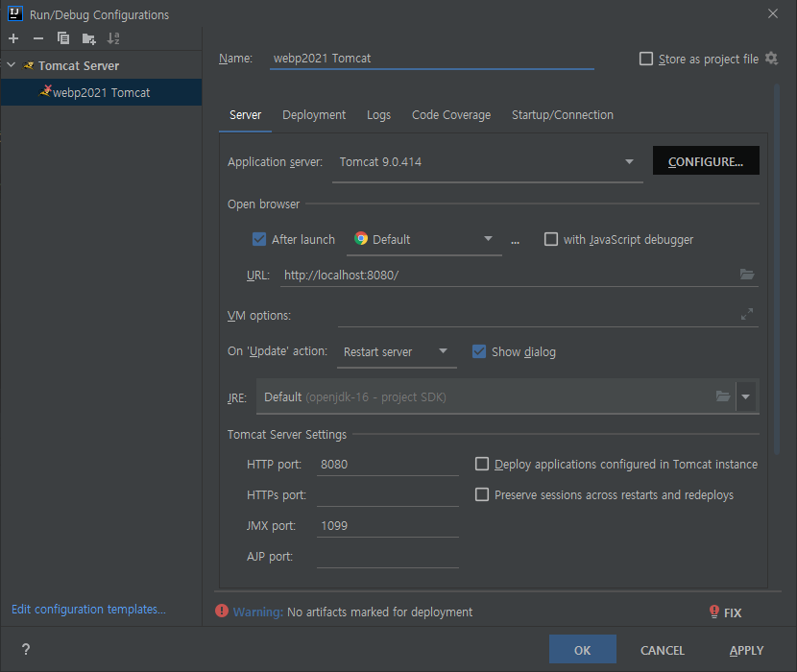Viewport: 797px width, 672px height.
Task: Enable Preserve sessions across restarts and redeploys
Action: 482,494
